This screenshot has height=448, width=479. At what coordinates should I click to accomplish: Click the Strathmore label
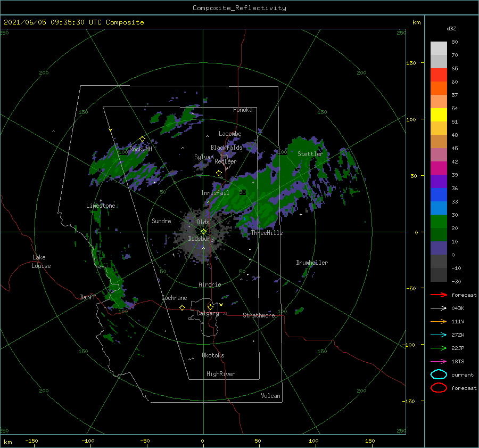(x=259, y=315)
